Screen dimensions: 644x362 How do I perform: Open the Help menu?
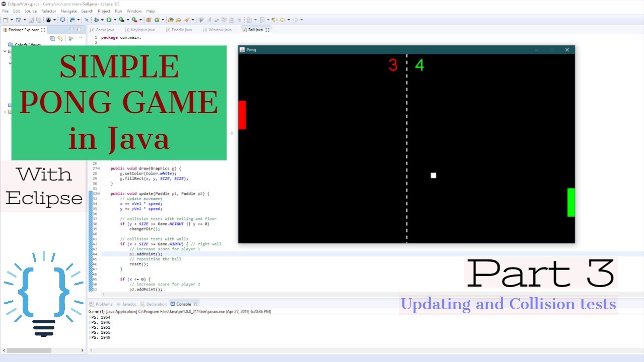[150, 11]
